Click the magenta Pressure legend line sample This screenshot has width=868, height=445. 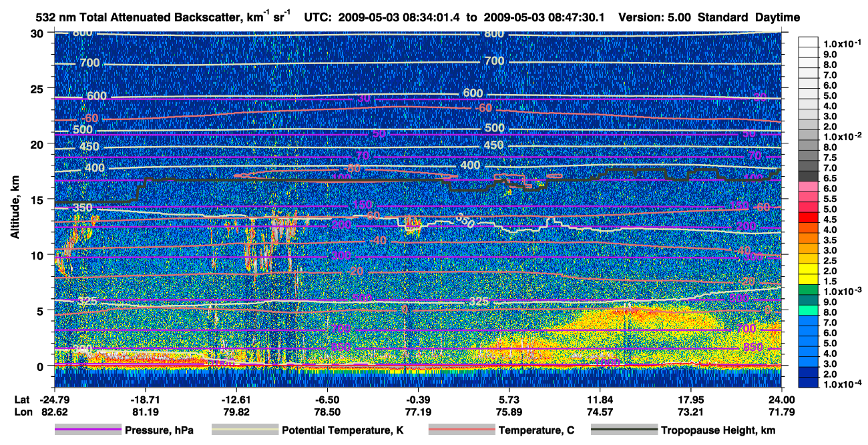tap(87, 430)
